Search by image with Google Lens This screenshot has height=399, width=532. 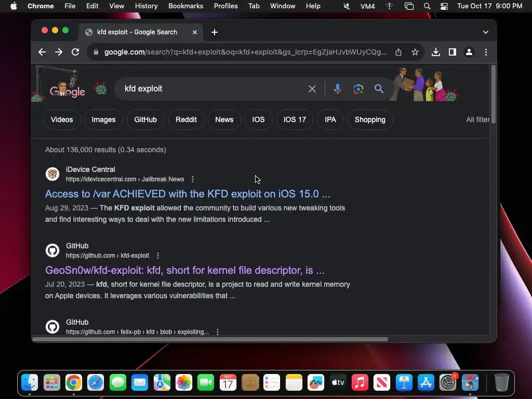point(358,89)
